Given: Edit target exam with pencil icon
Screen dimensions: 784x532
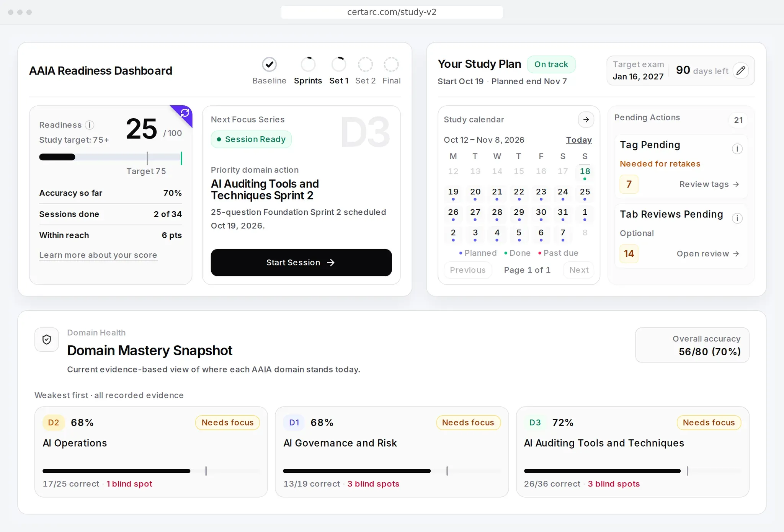Looking at the screenshot, I should click(741, 71).
